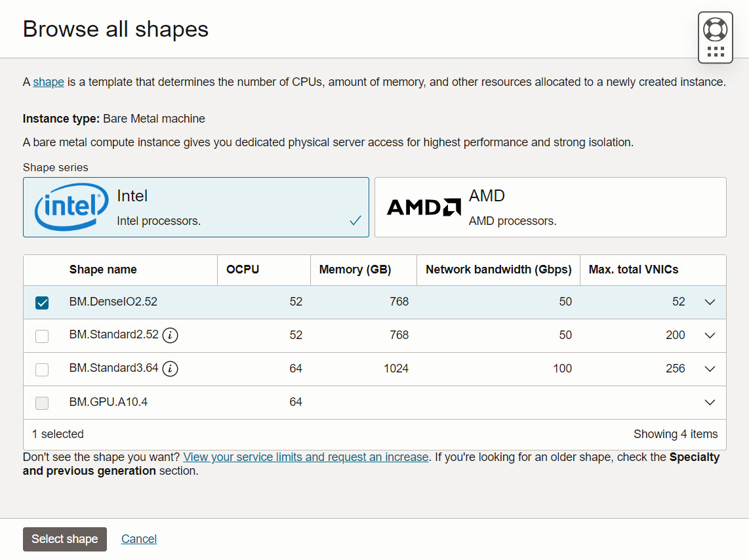Select the AMD shape series card

[550, 207]
